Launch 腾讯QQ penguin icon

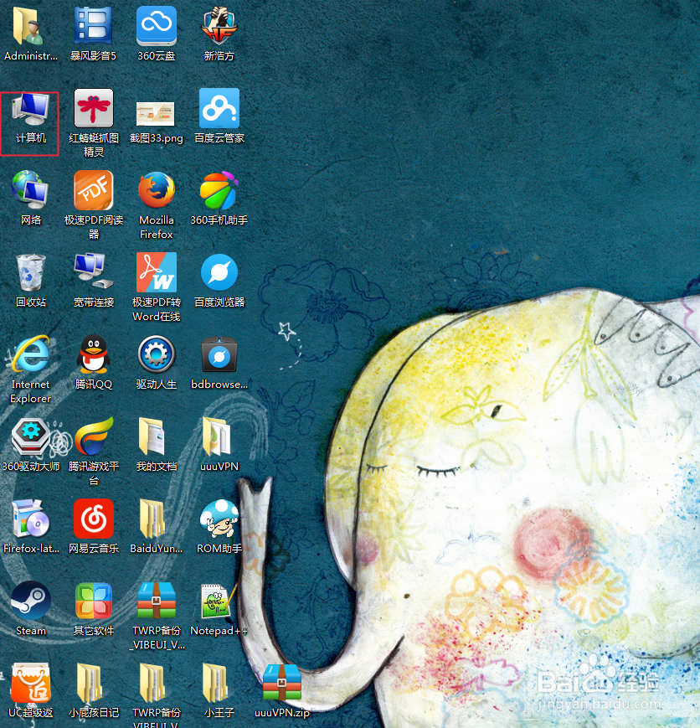pos(93,354)
